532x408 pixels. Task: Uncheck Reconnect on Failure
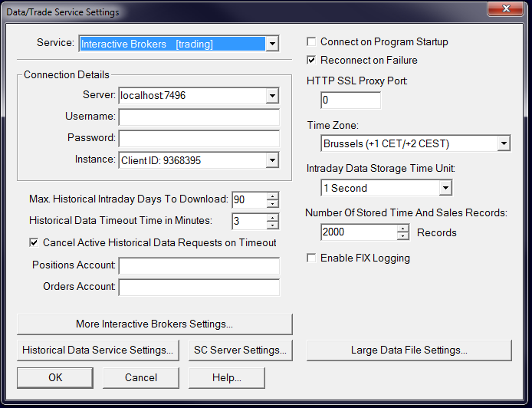(311, 60)
